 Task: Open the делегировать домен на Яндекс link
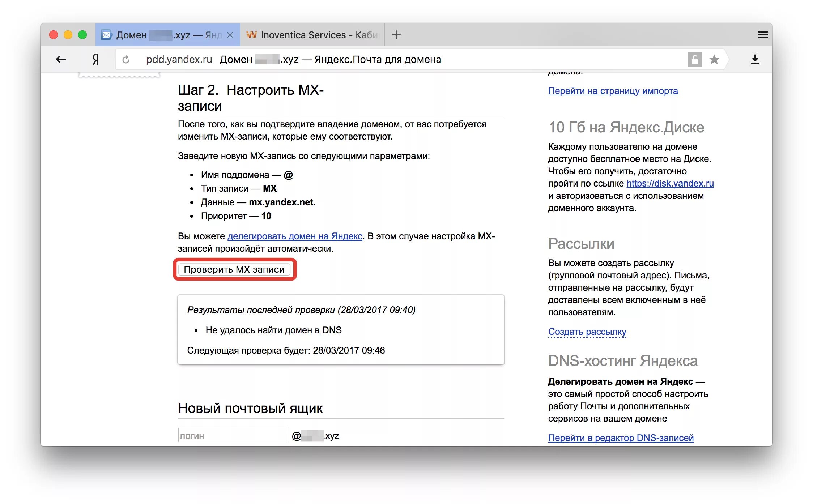295,236
